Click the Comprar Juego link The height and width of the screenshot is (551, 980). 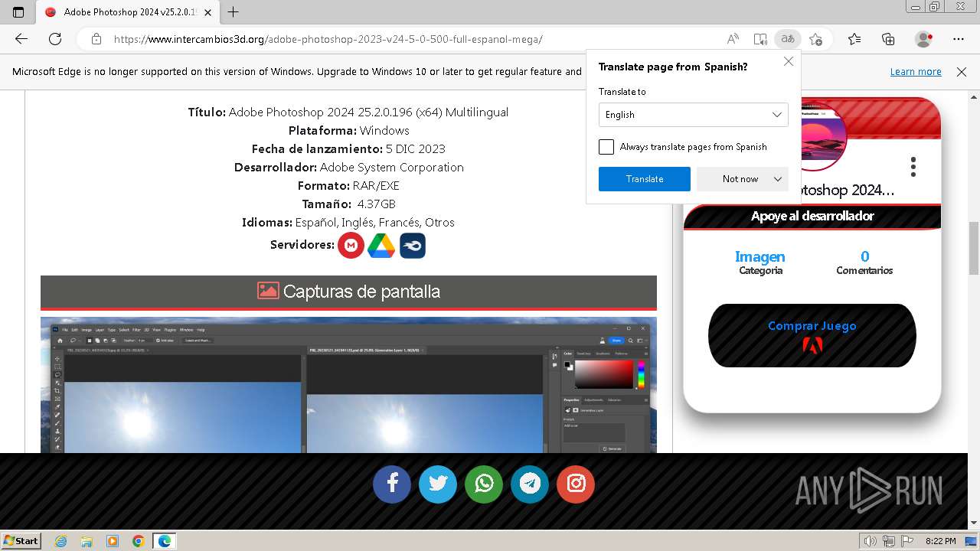(812, 325)
